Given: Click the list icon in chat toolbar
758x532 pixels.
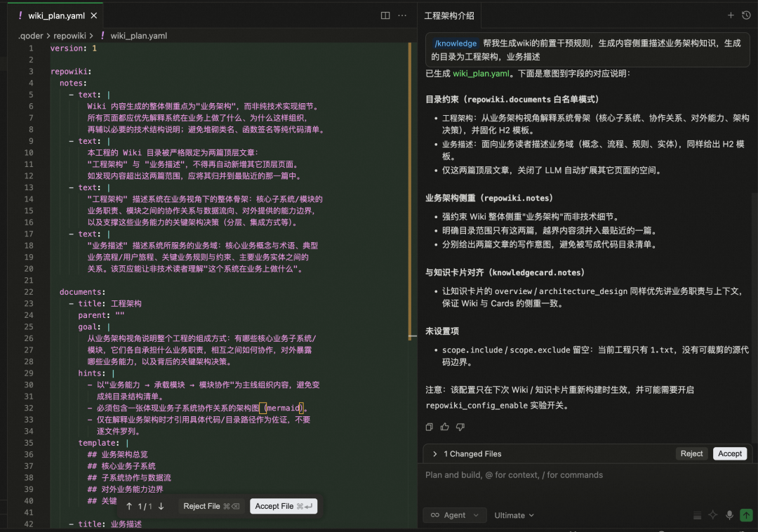Looking at the screenshot, I should [x=697, y=516].
